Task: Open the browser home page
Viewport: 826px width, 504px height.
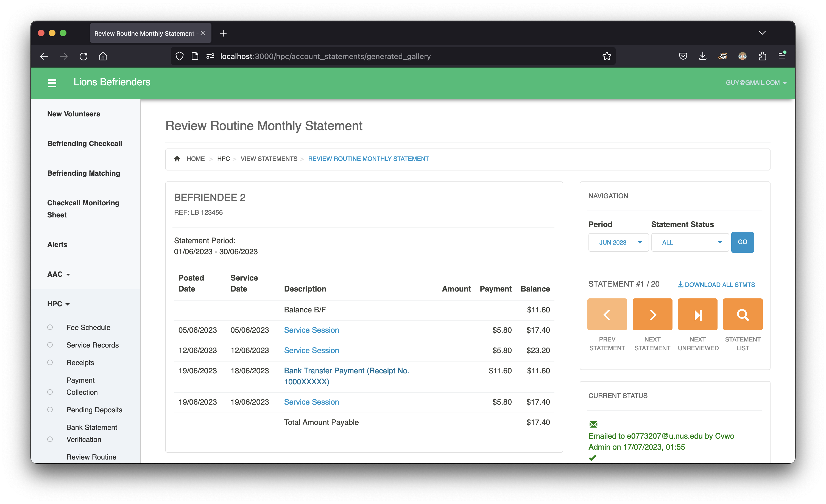Action: tap(103, 56)
